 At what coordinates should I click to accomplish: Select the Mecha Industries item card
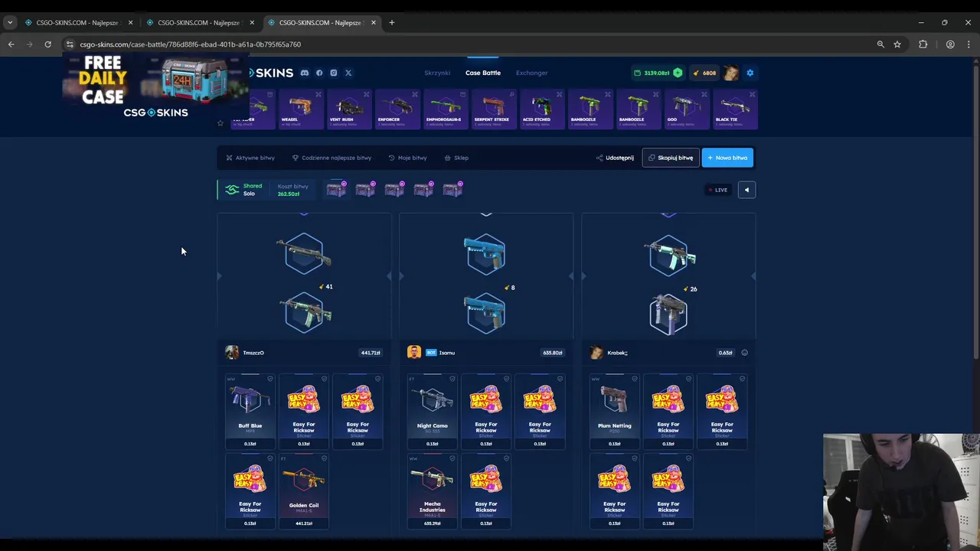[x=433, y=491]
